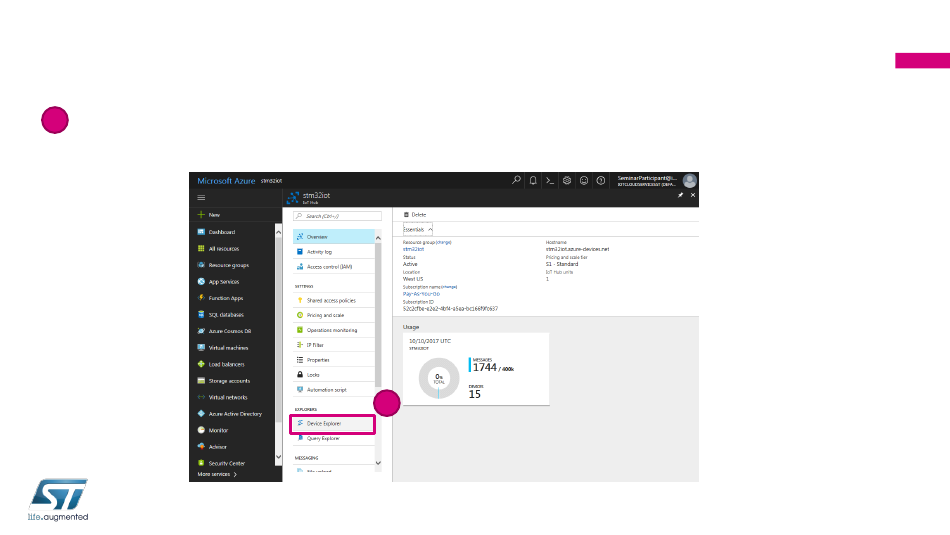Click the Delete trash icon button

click(407, 214)
